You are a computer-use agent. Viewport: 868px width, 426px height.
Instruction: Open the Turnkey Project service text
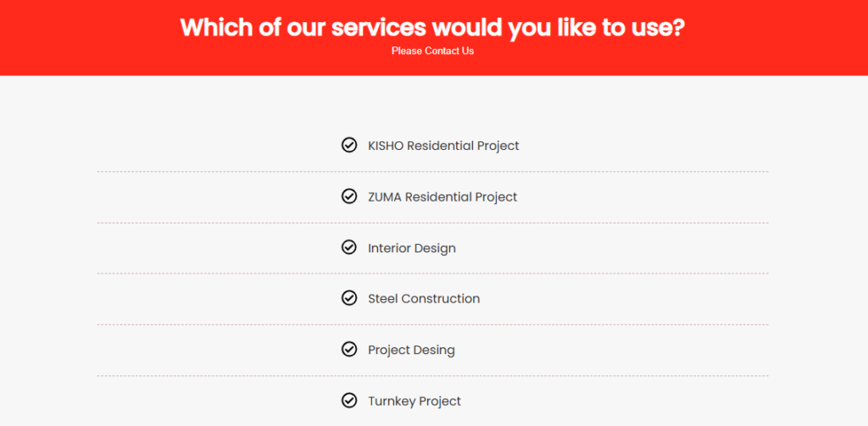pos(414,401)
